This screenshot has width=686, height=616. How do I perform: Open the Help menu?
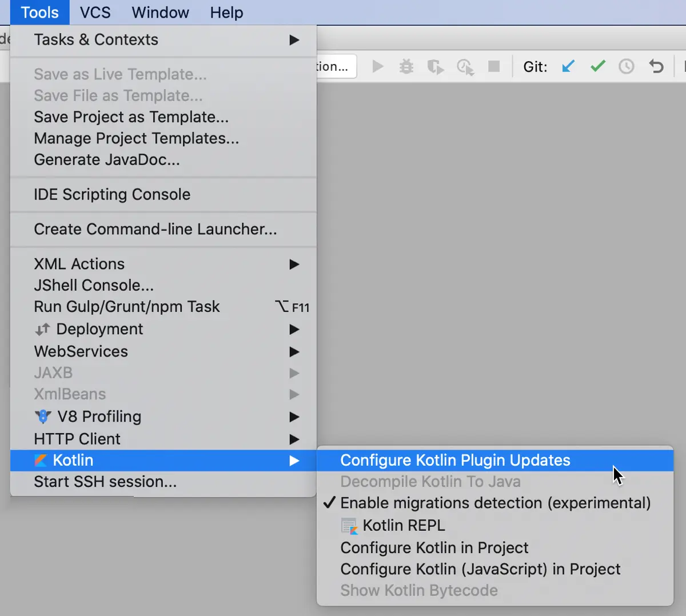pos(226,12)
